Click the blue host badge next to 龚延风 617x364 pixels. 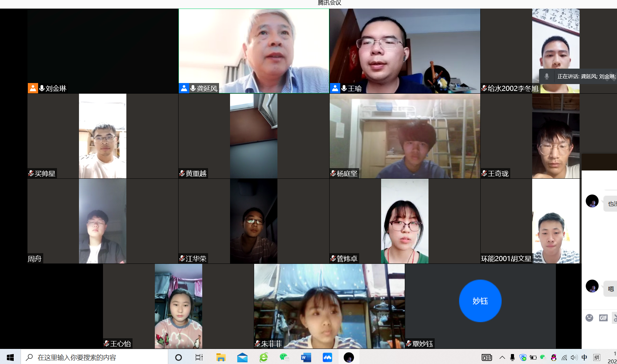(184, 88)
